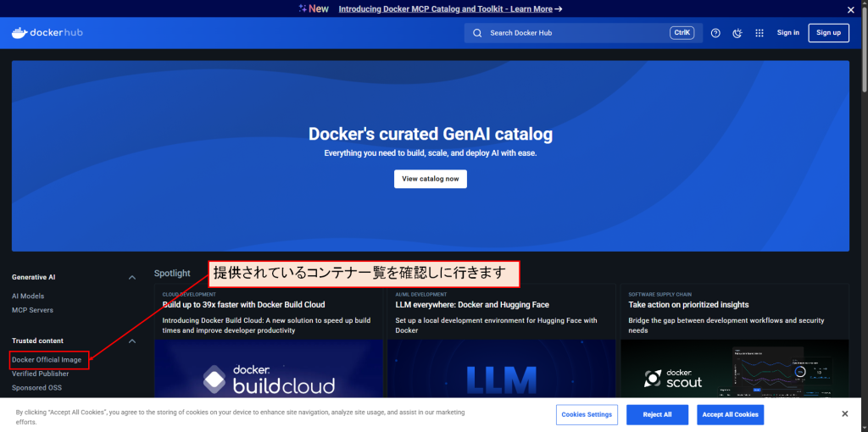Collapse the Generative AI section chevron
Viewport: 868px width, 432px height.
pyautogui.click(x=131, y=277)
